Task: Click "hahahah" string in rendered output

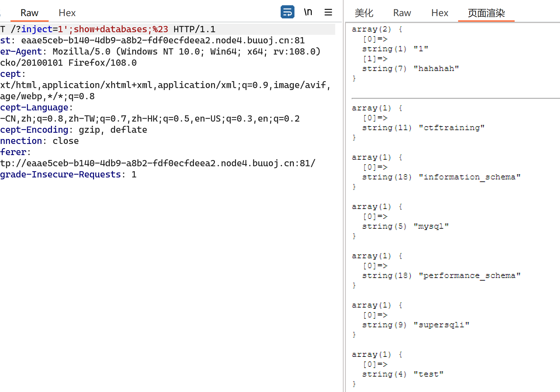Action: coord(436,68)
